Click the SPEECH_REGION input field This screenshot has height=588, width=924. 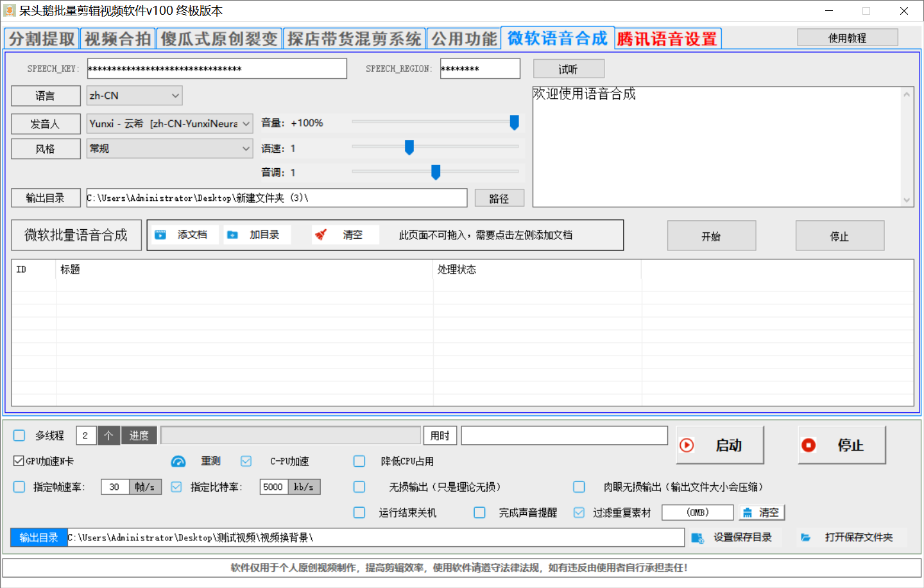pos(480,69)
